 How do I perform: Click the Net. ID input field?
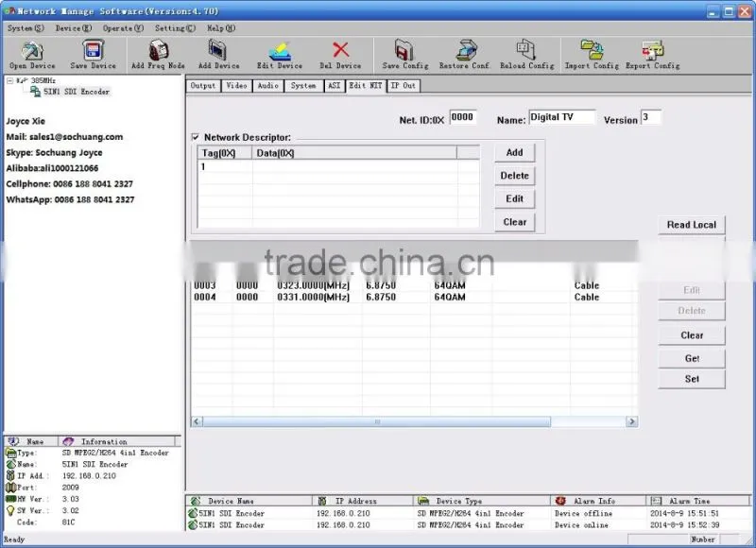click(x=463, y=117)
